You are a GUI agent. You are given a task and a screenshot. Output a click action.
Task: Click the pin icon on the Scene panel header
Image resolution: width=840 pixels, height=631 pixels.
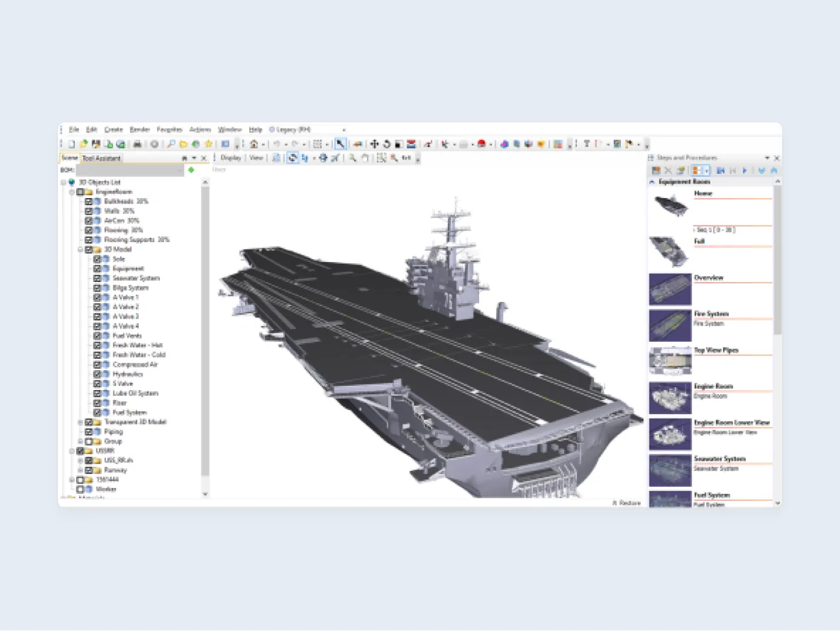pyautogui.click(x=185, y=158)
